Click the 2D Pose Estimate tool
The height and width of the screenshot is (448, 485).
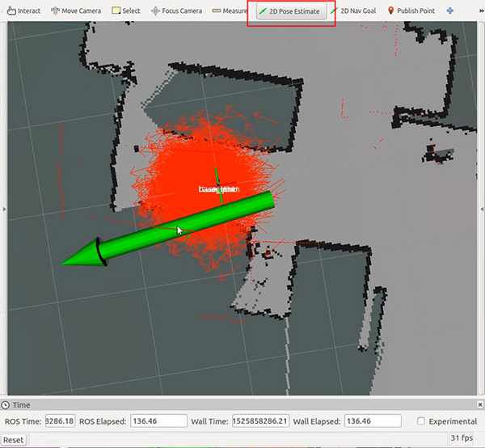(x=289, y=11)
